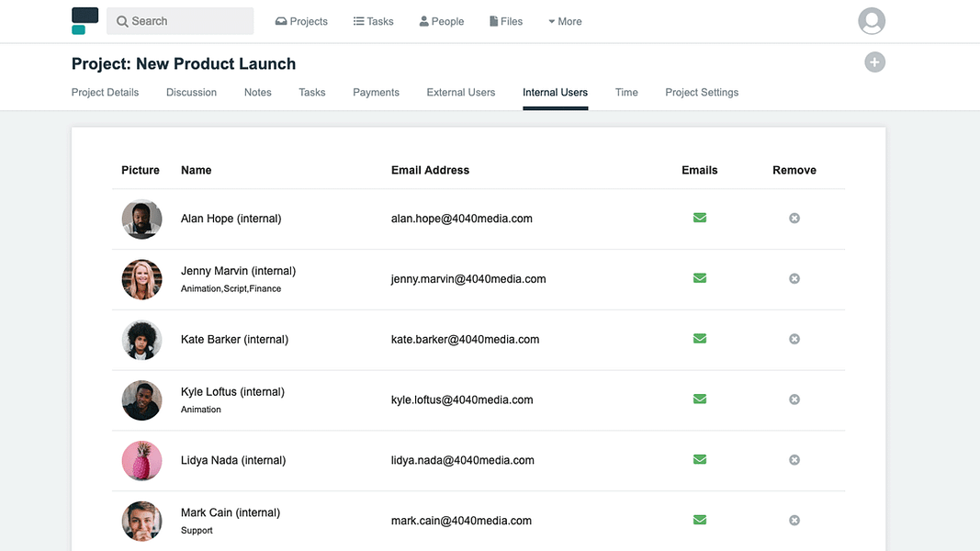Toggle emails for Alan Hope
Viewport: 980px width, 551px height.
(x=699, y=218)
